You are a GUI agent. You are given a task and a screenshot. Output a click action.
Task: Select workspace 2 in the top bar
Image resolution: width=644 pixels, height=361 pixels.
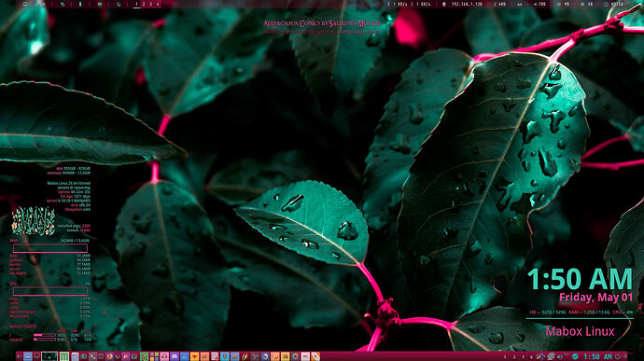[144, 4]
